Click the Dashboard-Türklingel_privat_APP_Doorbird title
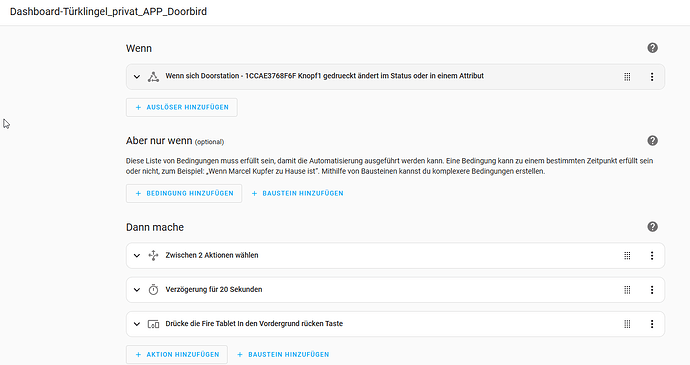The width and height of the screenshot is (690, 365). 108,11
